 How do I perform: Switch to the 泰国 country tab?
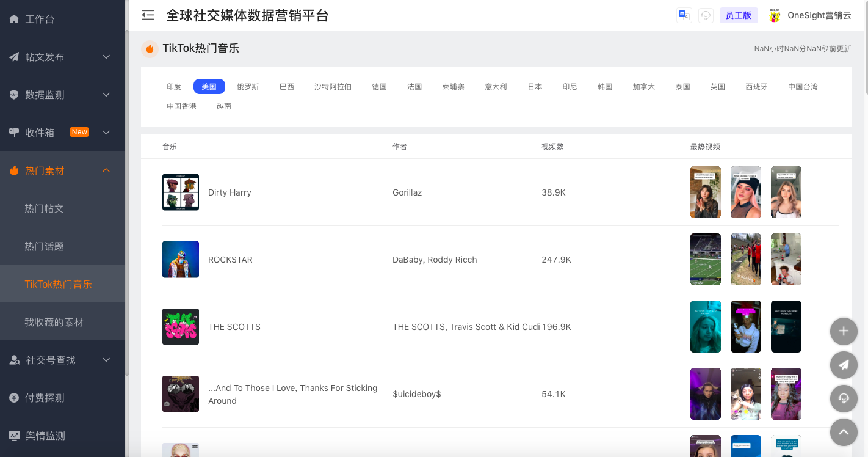point(683,87)
